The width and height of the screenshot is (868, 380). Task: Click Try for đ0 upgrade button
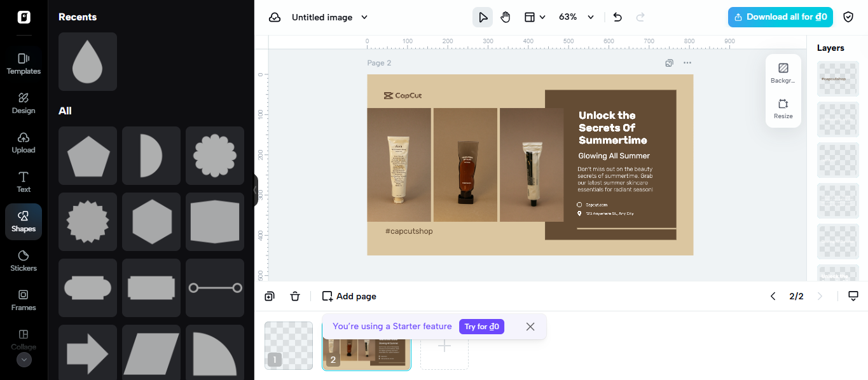coord(481,326)
